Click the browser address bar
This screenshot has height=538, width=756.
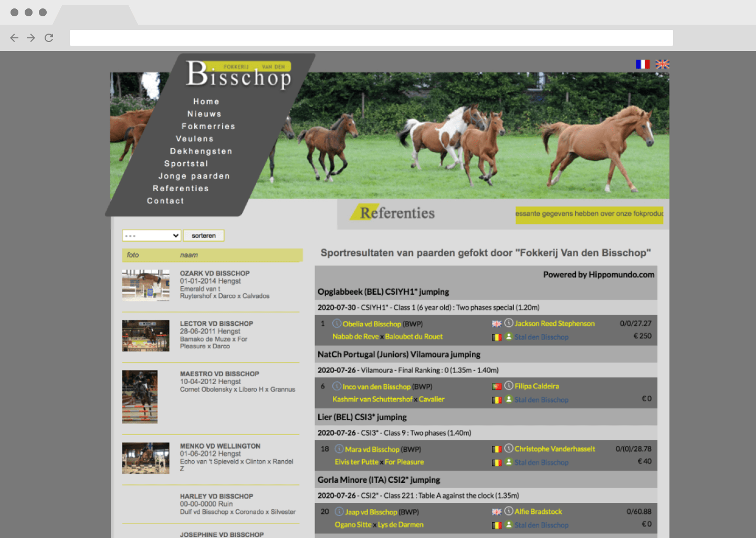371,38
